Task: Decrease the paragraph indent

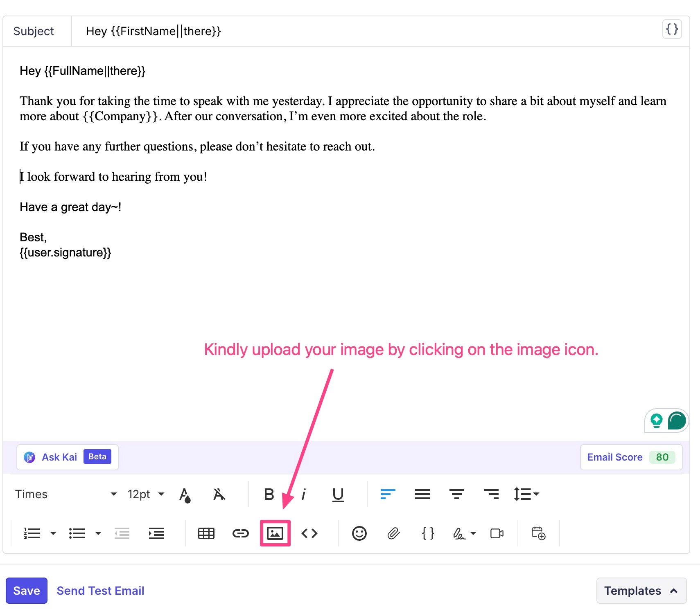Action: (122, 533)
